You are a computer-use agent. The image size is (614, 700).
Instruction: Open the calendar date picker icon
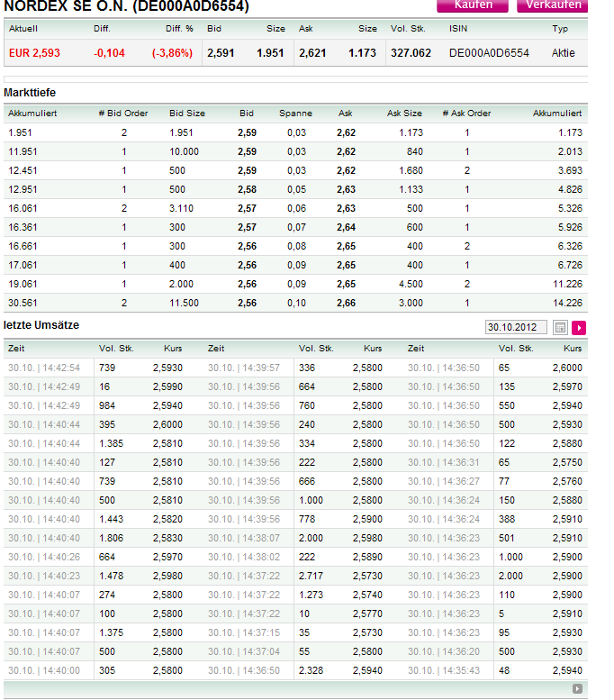point(560,328)
